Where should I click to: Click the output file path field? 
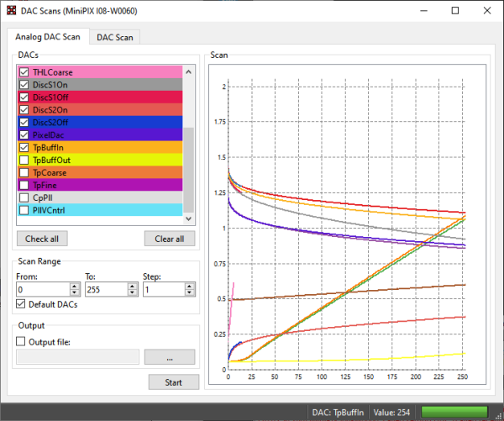78,357
